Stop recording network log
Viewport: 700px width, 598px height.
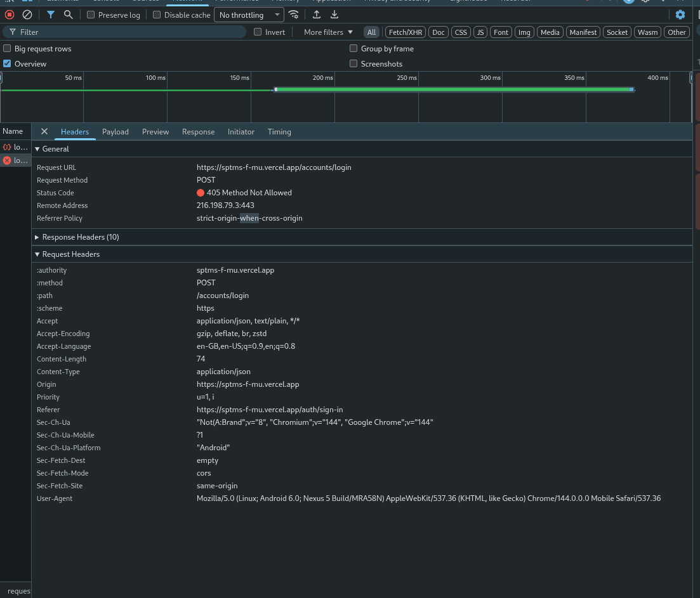[10, 15]
